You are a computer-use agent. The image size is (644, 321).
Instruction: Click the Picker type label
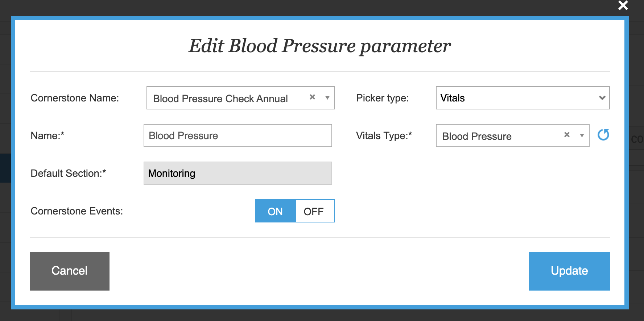coord(382,98)
